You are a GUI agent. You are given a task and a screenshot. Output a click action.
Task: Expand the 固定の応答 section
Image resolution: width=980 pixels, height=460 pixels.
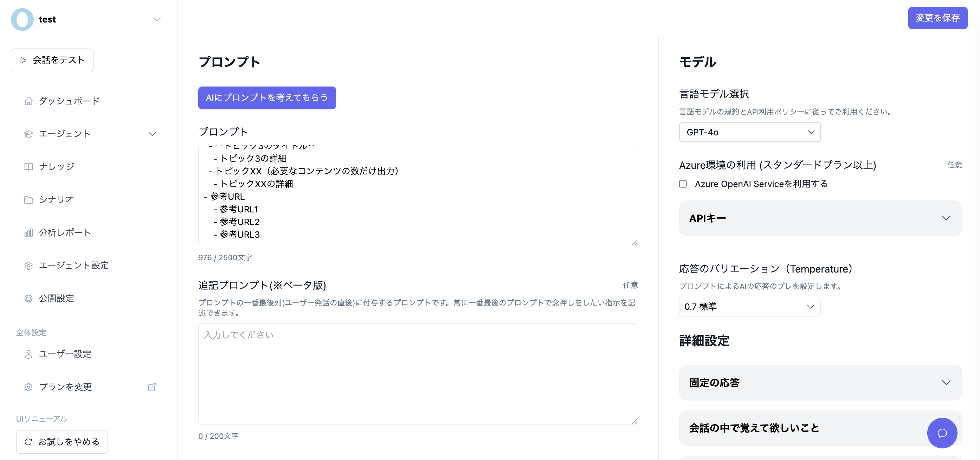pos(820,382)
